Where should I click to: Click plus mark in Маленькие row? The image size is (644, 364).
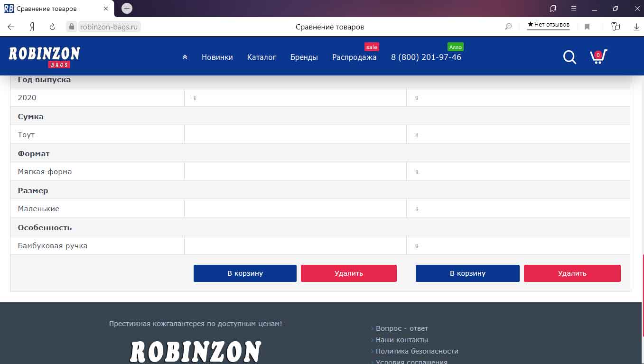click(417, 209)
